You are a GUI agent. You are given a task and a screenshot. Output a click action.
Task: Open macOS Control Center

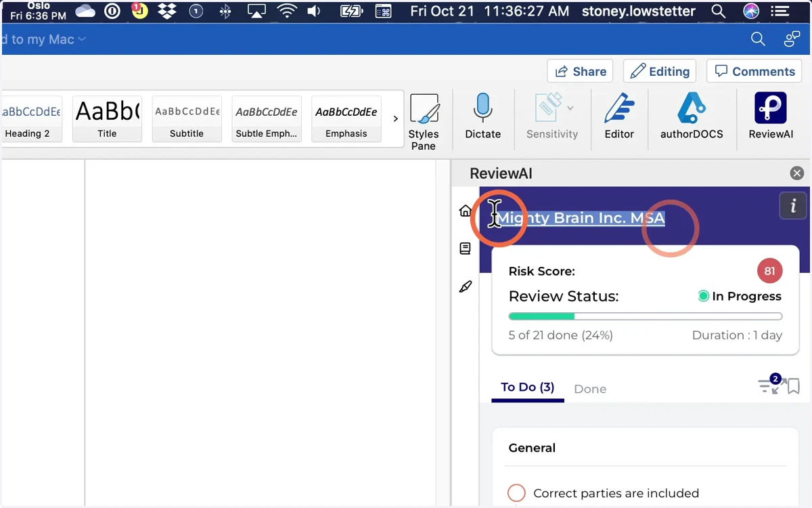coord(780,12)
